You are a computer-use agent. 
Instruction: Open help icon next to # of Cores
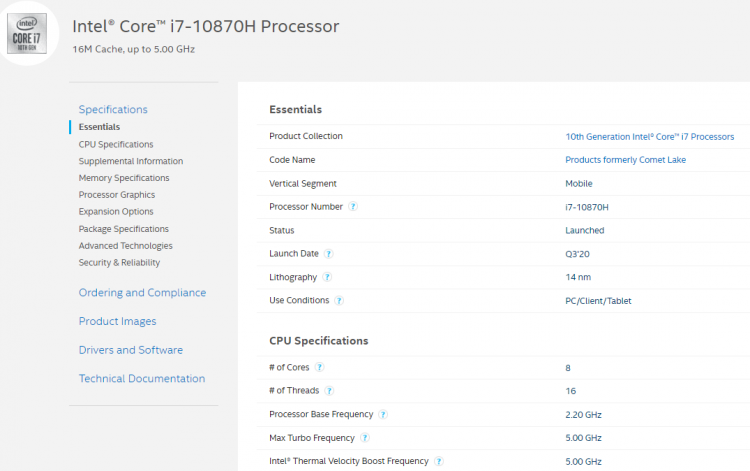[320, 367]
